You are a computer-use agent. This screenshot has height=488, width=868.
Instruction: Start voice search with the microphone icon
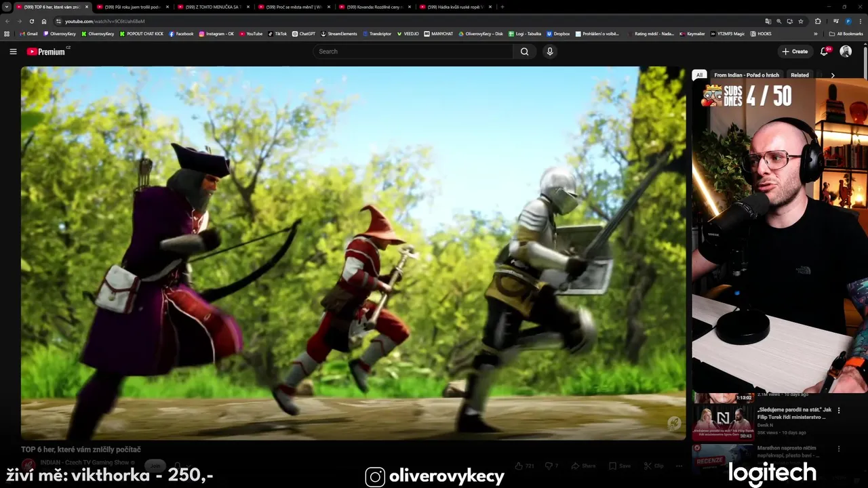point(550,52)
